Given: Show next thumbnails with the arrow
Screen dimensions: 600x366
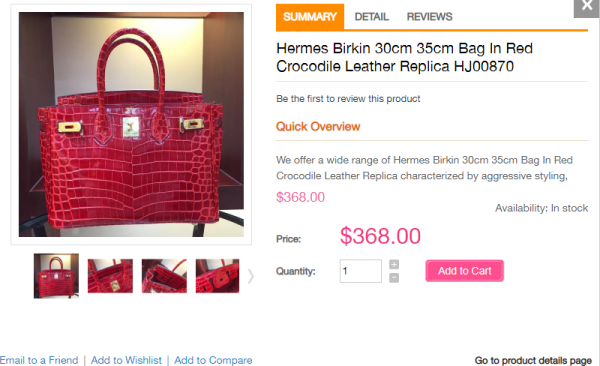Looking at the screenshot, I should point(251,276).
